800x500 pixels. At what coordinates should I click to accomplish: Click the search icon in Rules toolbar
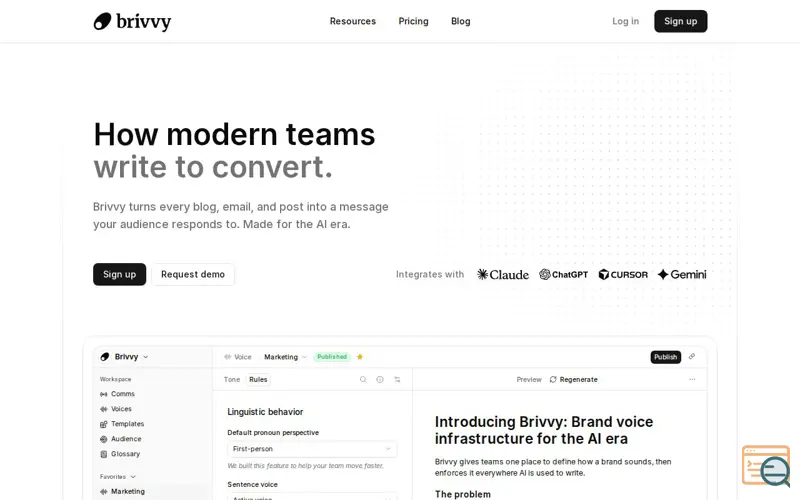pyautogui.click(x=363, y=380)
